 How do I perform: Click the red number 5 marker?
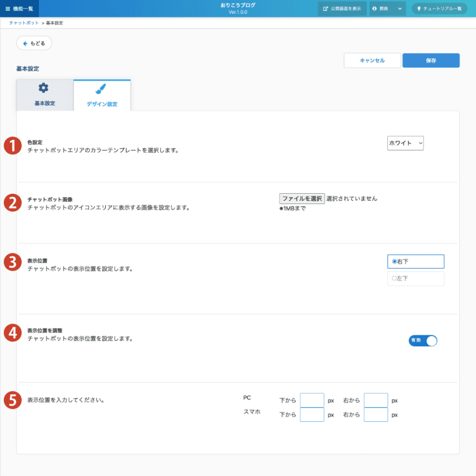pyautogui.click(x=12, y=400)
